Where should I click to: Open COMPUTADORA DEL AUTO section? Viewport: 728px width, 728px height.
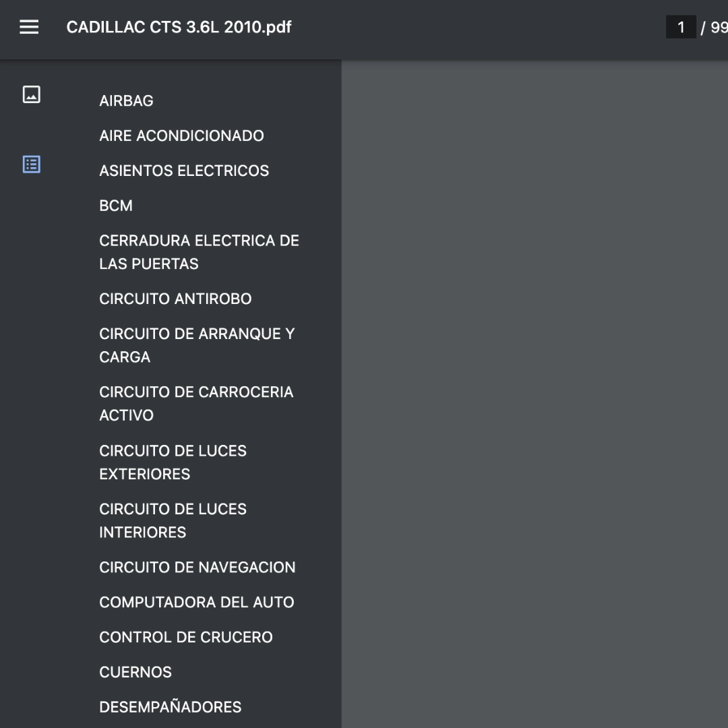(197, 602)
